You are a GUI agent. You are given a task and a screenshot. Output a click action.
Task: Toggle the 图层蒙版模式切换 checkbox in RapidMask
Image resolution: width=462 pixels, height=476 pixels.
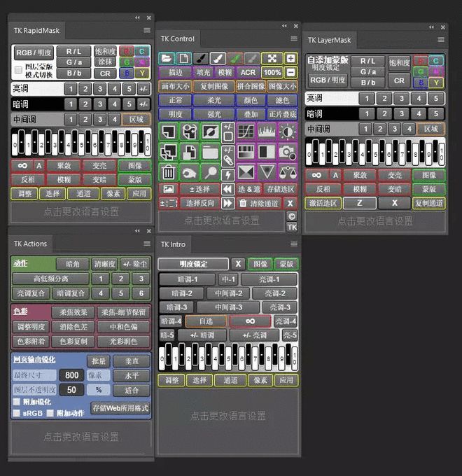18,70
